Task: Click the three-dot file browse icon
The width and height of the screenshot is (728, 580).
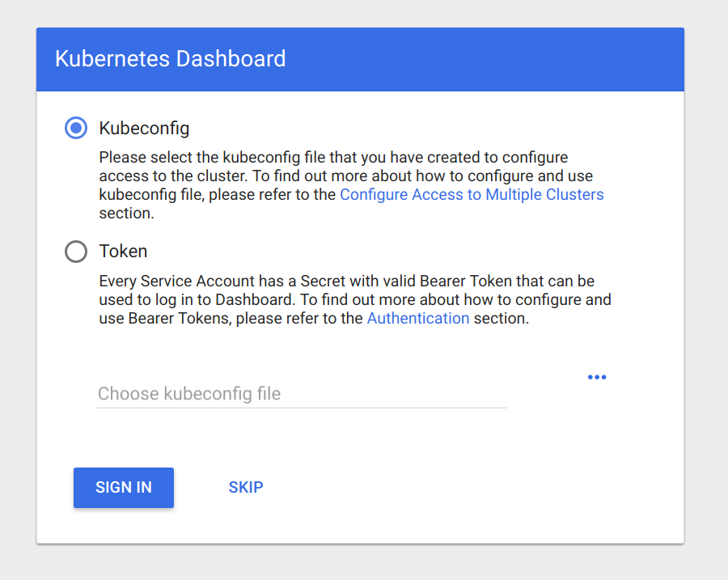Action: tap(597, 377)
